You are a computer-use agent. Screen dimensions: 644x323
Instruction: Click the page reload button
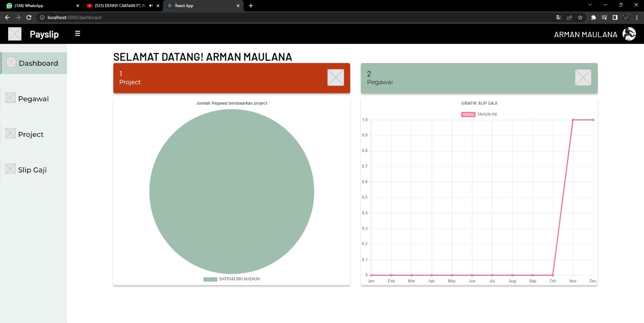pyautogui.click(x=29, y=17)
